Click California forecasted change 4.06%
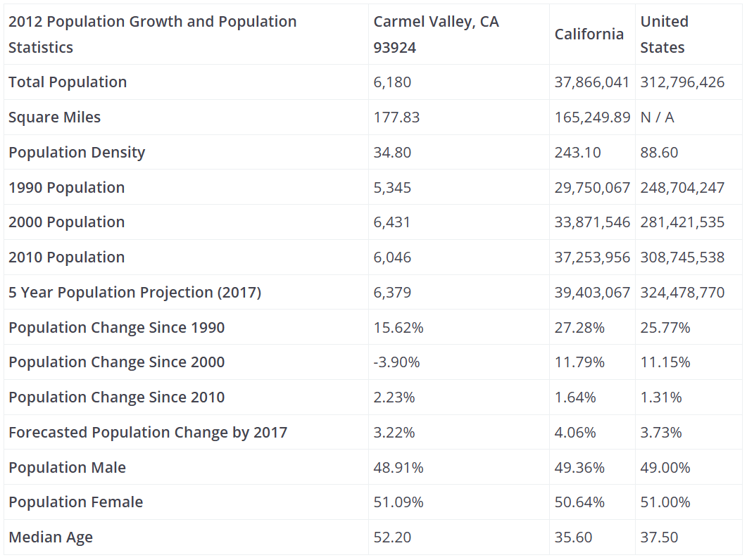Viewport: 747px width, 560px height. [575, 433]
